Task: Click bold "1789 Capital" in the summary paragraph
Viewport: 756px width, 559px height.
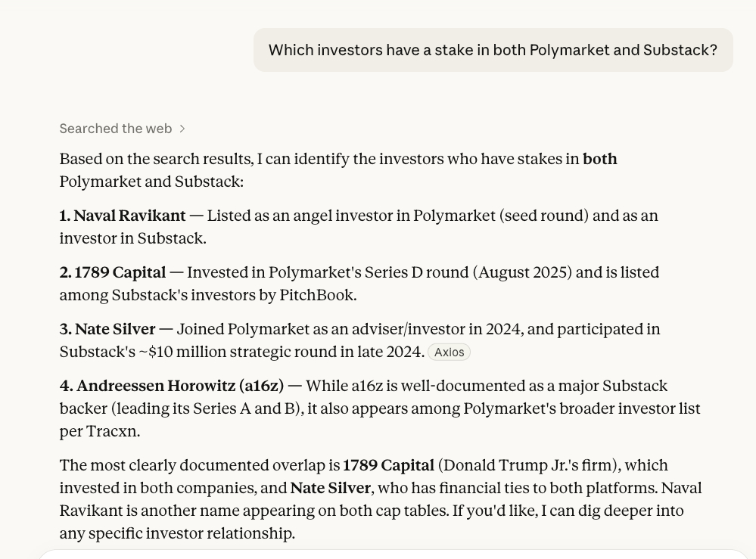Action: 389,466
